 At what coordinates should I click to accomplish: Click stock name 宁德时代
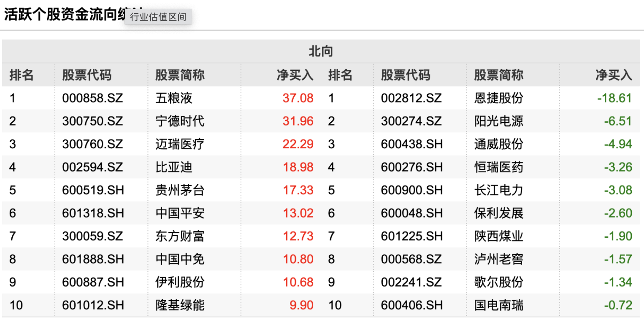pyautogui.click(x=180, y=121)
